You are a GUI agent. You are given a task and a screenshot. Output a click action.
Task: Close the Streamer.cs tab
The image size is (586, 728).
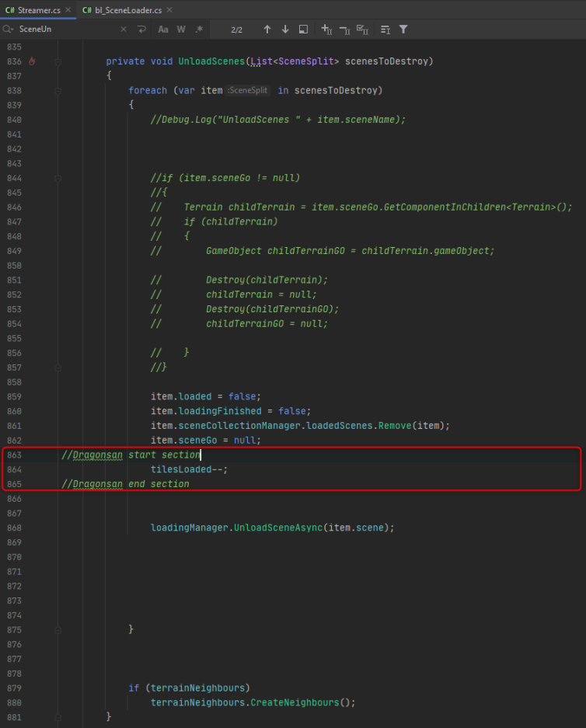point(68,10)
